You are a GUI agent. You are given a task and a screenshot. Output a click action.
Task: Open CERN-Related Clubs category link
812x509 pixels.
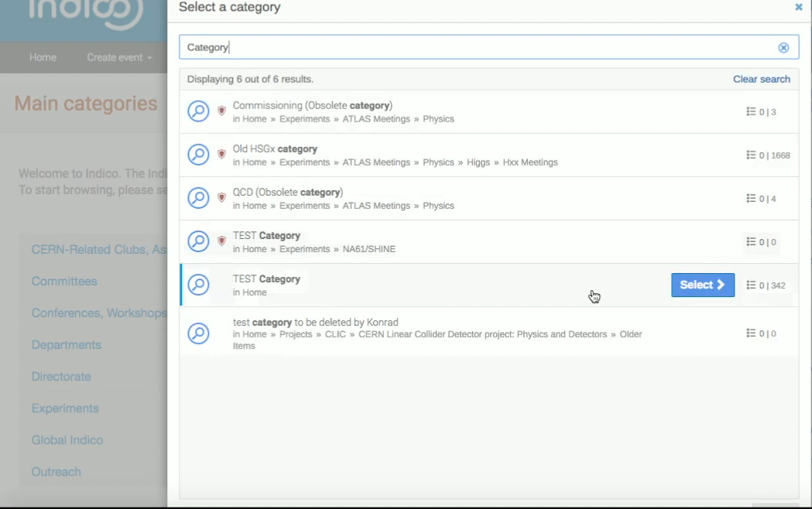99,250
